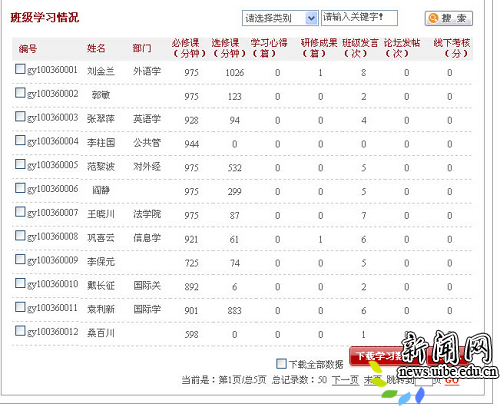Check the box for gy100360001 刘金兰
Image resolution: width=500 pixels, height=407 pixels.
coord(20,69)
